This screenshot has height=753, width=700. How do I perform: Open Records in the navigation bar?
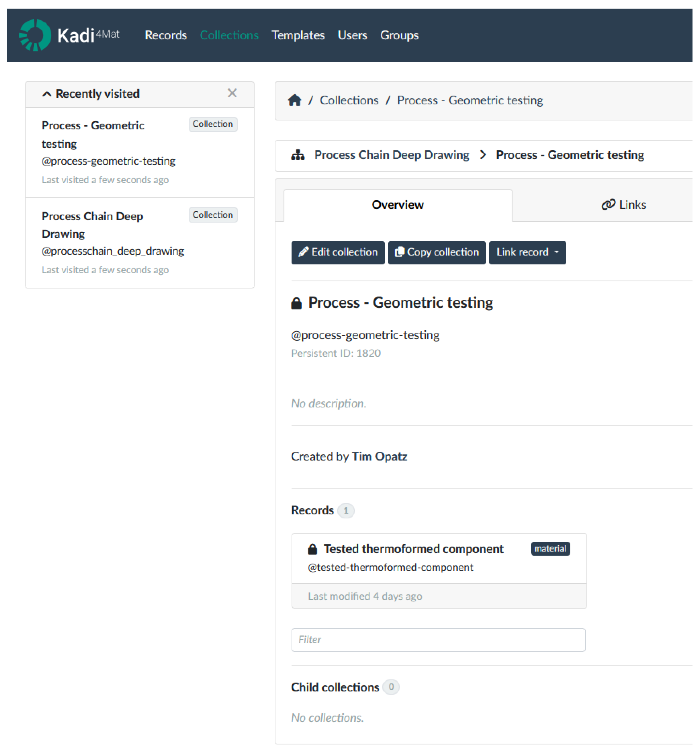(166, 35)
